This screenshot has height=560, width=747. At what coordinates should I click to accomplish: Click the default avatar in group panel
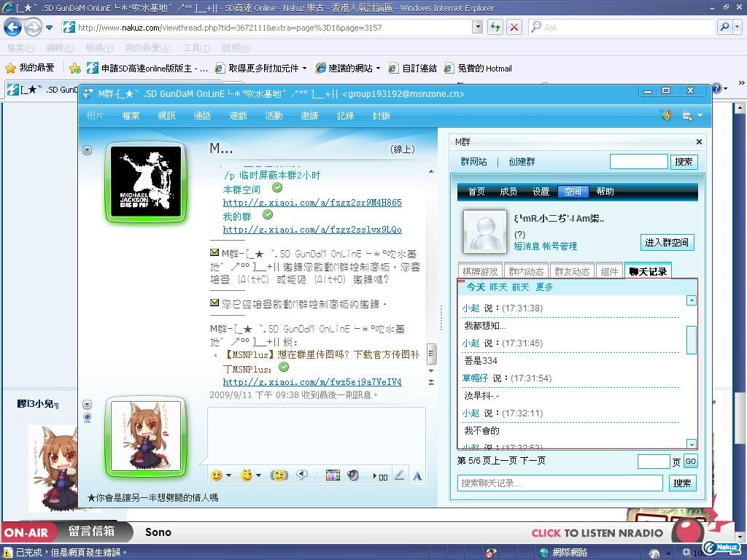(x=485, y=232)
